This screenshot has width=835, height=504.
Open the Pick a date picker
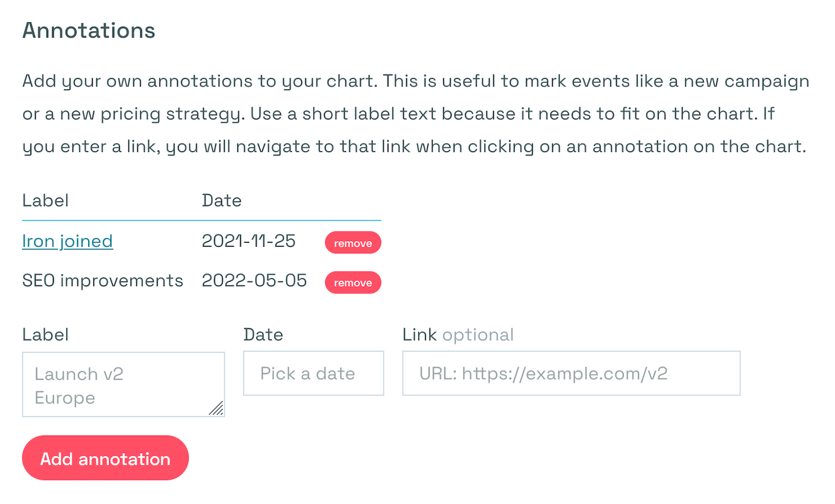tap(313, 373)
